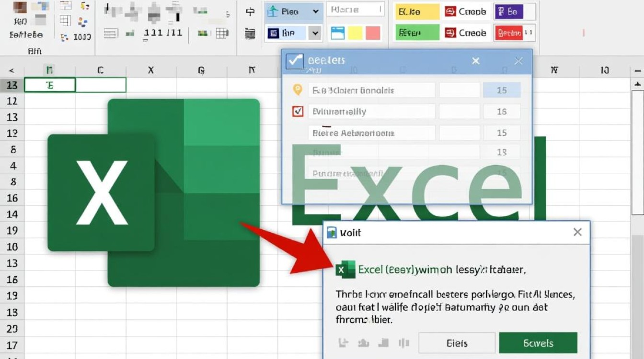This screenshot has height=359, width=644.
Task: Apply the yellow 'Ekke' cell style
Action: coord(417,11)
